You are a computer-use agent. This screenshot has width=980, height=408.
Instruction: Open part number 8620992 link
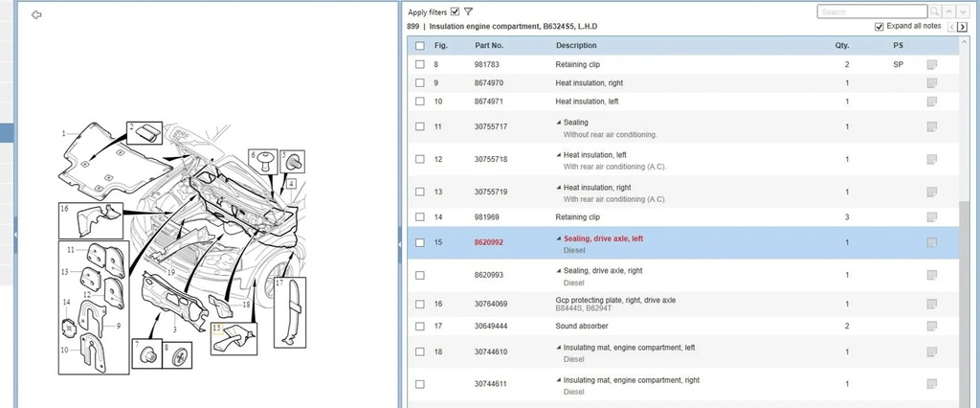point(489,243)
